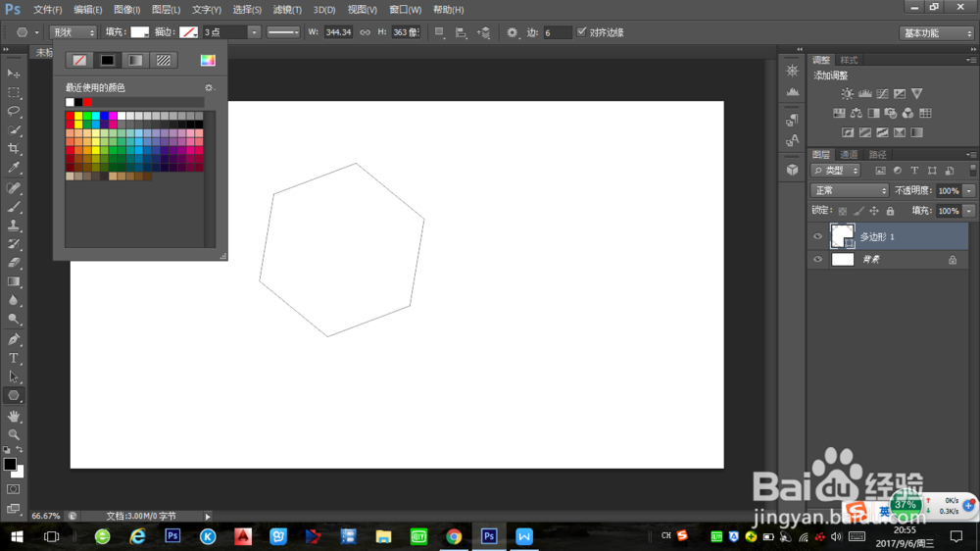
Task: Set fill type to gradient
Action: [135, 60]
